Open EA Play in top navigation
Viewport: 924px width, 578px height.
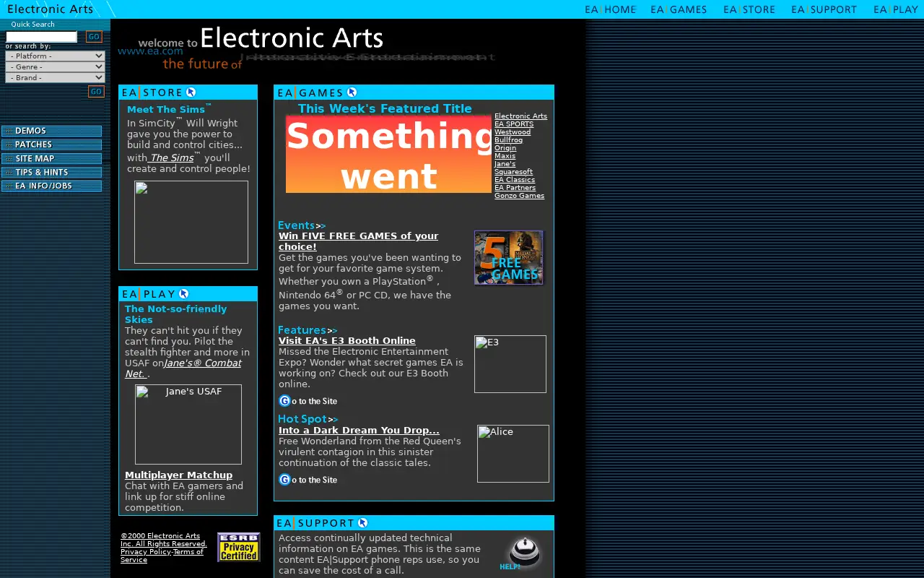896,9
